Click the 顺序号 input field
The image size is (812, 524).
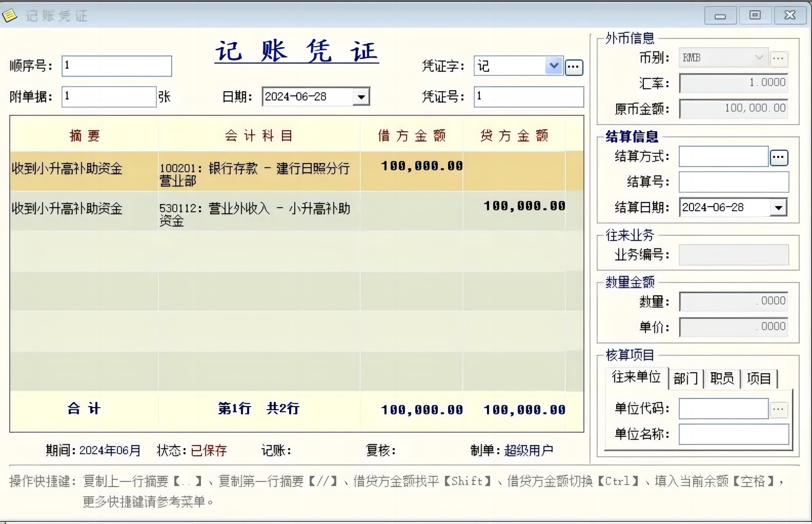116,66
